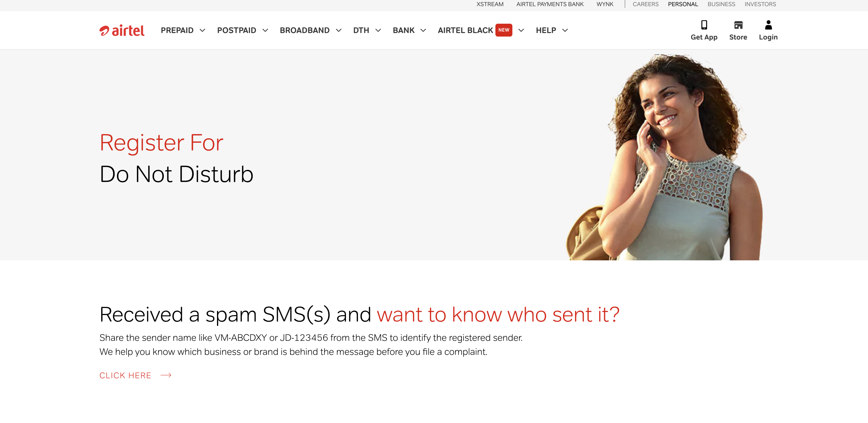Expand the DTH dropdown arrow
Image resolution: width=868 pixels, height=423 pixels.
pos(378,30)
